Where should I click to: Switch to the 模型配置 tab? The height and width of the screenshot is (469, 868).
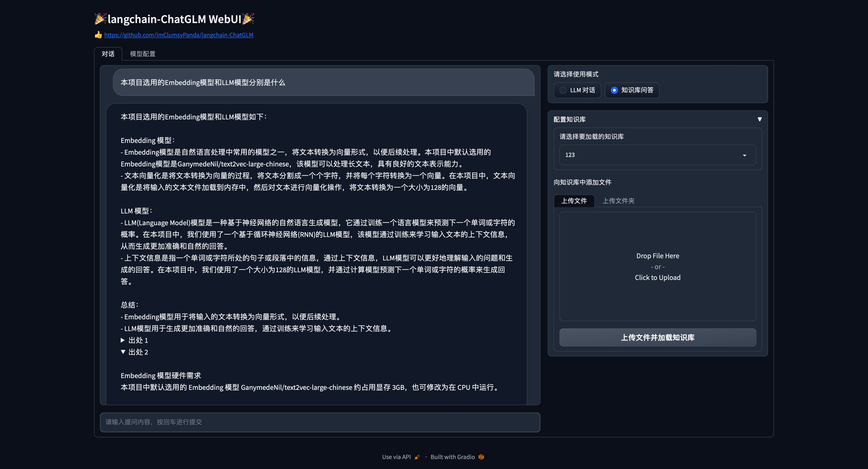click(x=142, y=54)
